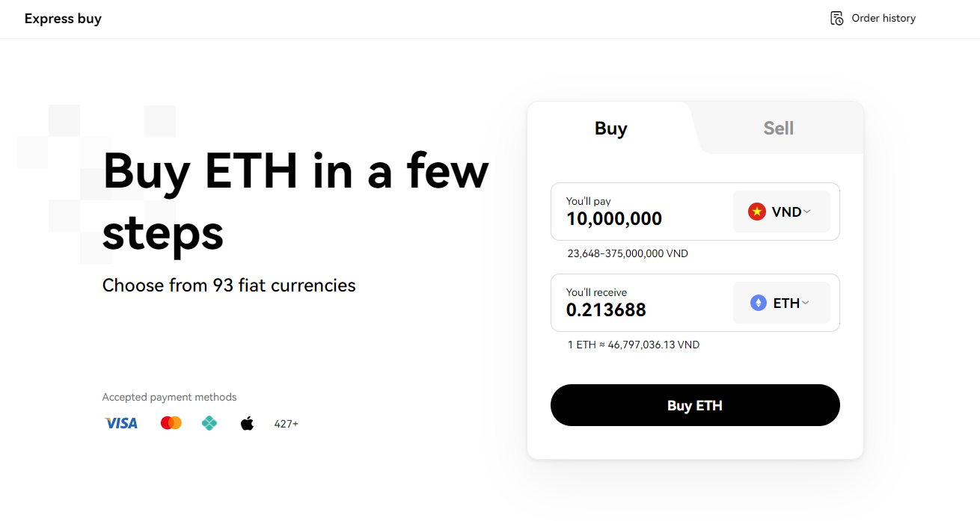Click the Vietnam flag icon
Screen dimensions: 980x521
point(757,212)
